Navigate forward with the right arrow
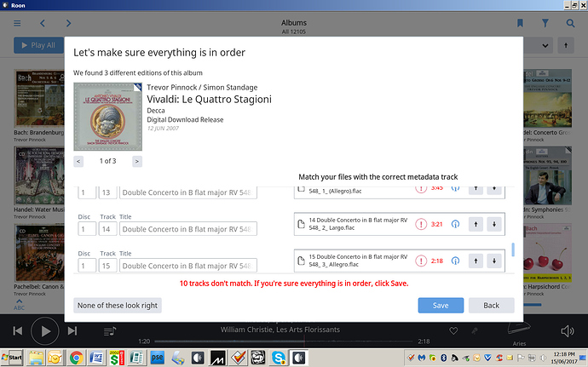 tap(68, 23)
